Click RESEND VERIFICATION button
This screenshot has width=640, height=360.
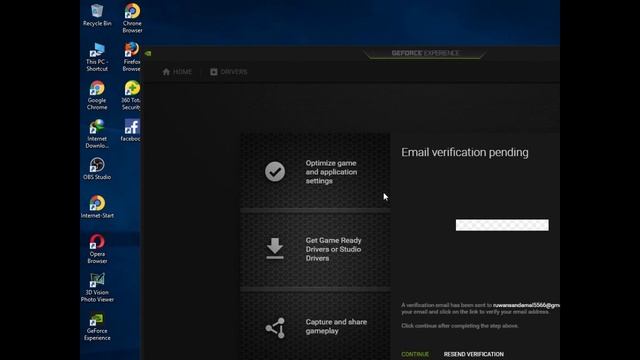pos(473,354)
